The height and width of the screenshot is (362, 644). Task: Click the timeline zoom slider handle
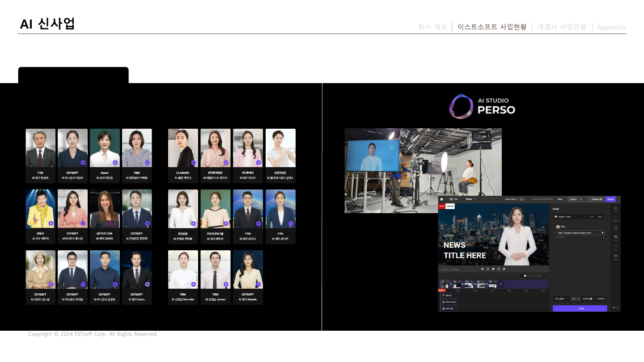[525, 276]
